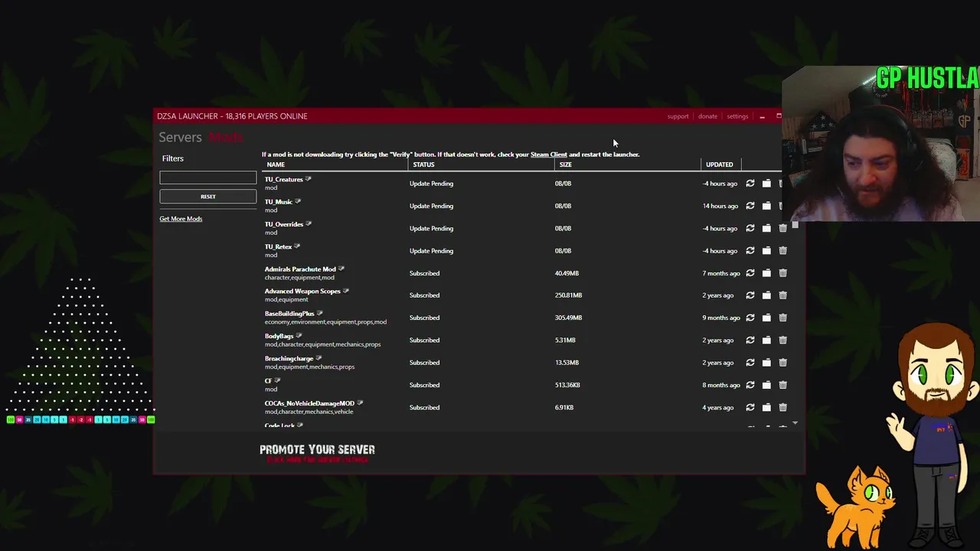Select the 305.49MB size value
This screenshot has height=551, width=980.
(568, 318)
